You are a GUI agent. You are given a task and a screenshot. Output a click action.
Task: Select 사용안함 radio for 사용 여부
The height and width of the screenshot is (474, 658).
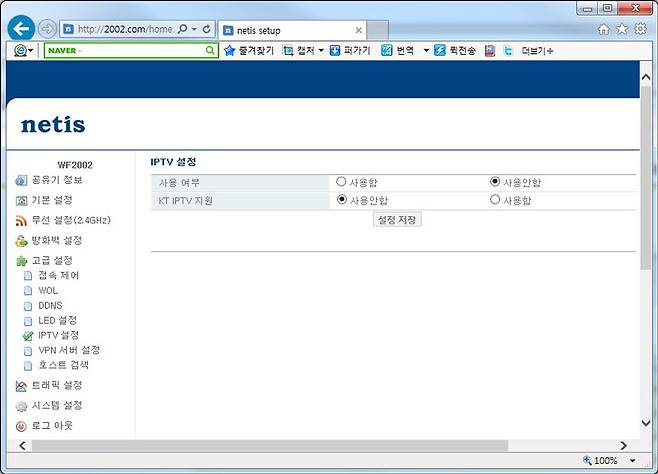pyautogui.click(x=495, y=182)
